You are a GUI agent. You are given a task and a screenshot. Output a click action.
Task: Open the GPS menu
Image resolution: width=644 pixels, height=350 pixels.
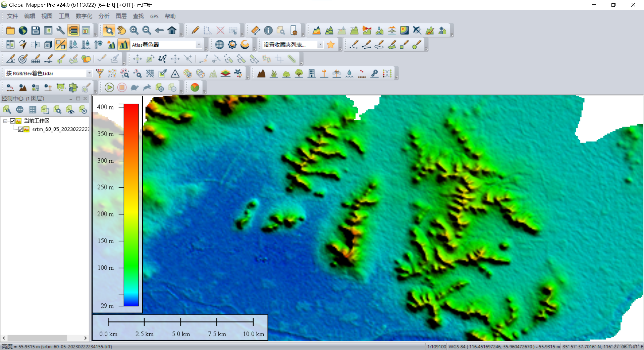pos(154,16)
